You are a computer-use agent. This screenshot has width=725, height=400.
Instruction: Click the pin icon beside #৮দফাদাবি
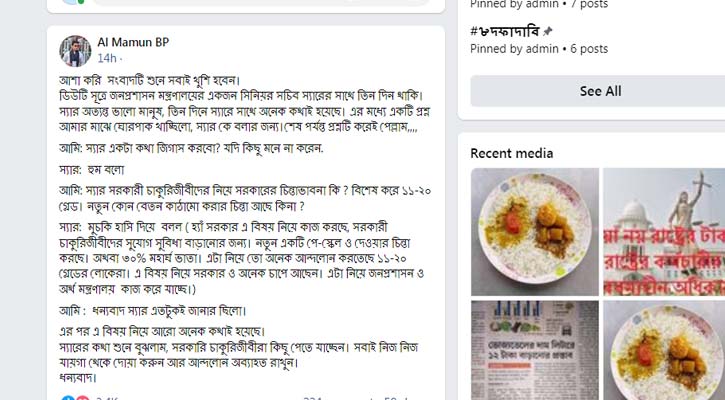click(547, 31)
